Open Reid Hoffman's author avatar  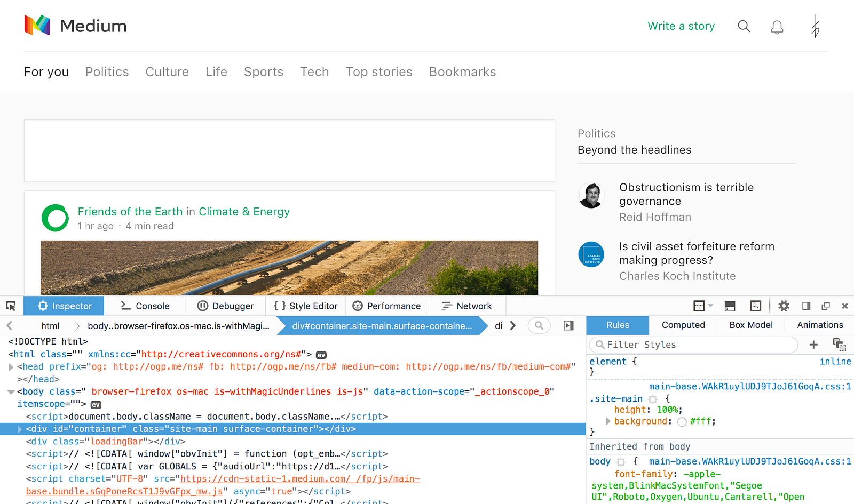pos(591,196)
